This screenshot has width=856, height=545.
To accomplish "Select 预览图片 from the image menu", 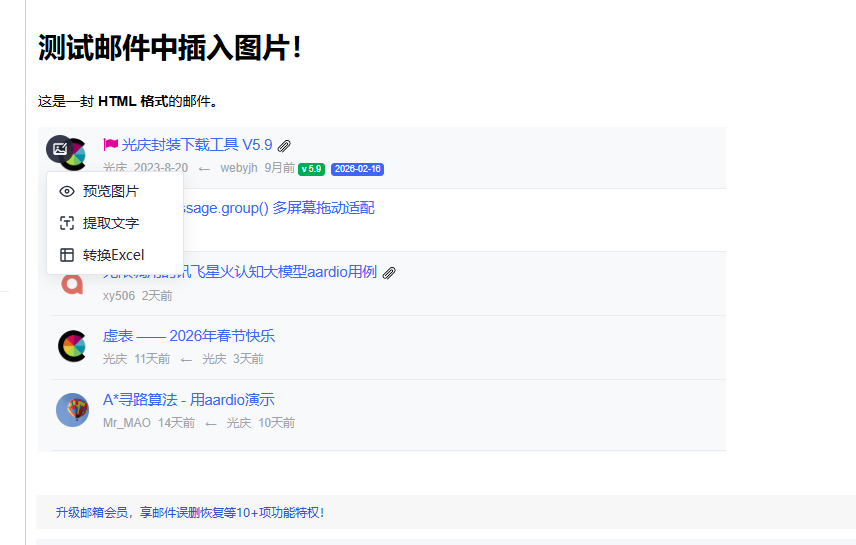I will click(x=110, y=191).
